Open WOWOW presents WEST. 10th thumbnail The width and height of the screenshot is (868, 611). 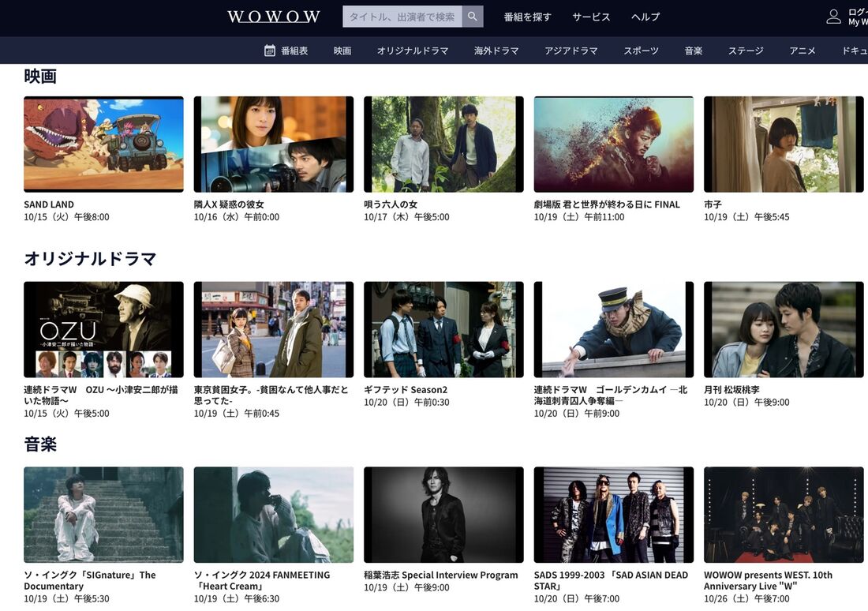click(x=784, y=515)
